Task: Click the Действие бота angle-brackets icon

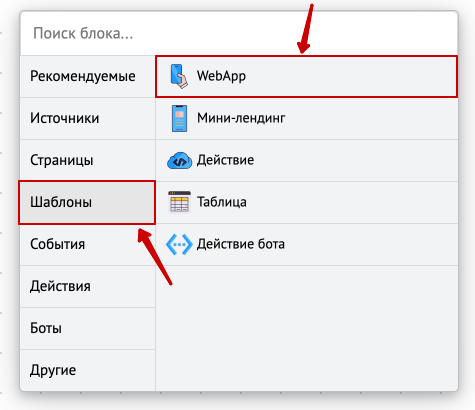Action: click(x=179, y=244)
